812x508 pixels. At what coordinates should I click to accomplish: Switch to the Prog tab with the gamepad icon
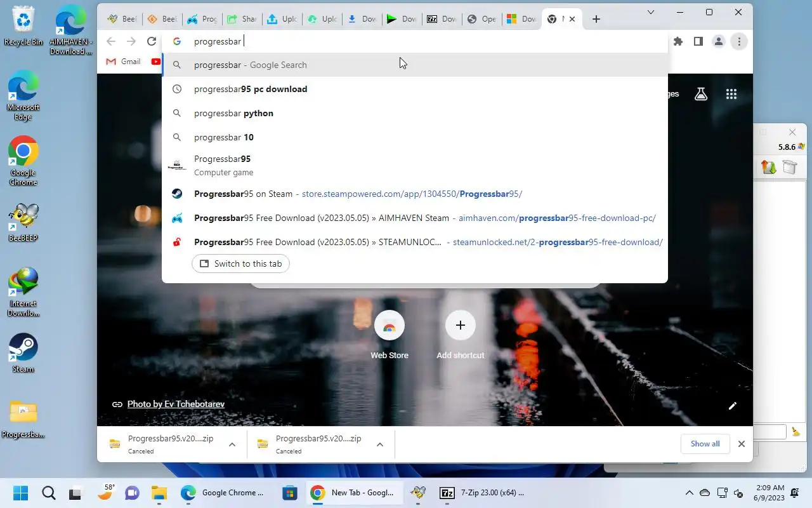pyautogui.click(x=202, y=19)
